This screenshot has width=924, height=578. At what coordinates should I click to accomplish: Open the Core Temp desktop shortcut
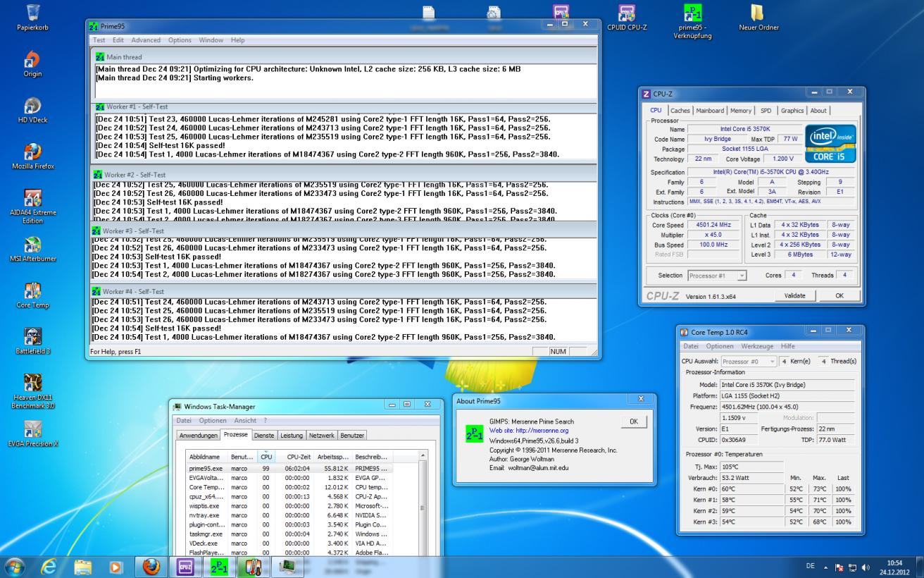(33, 295)
